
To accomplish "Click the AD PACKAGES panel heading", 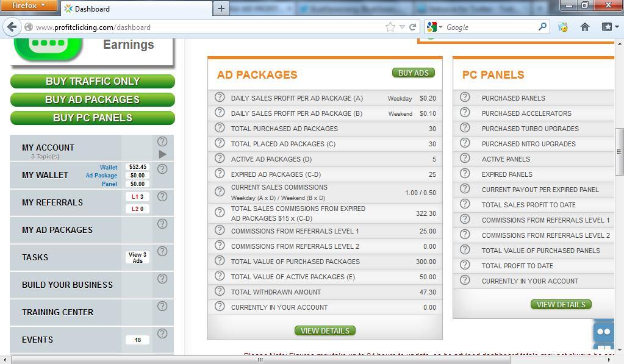I will tap(257, 75).
